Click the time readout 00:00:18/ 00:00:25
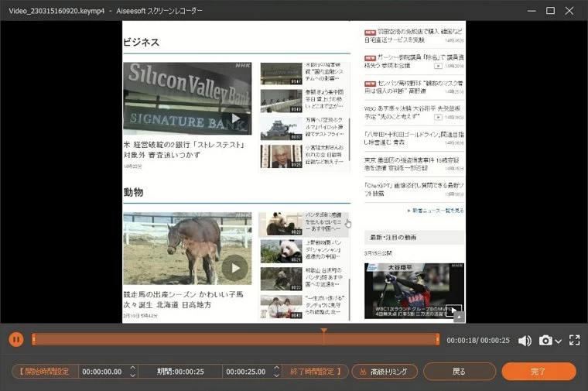Image resolution: width=588 pixels, height=391 pixels. click(x=478, y=341)
